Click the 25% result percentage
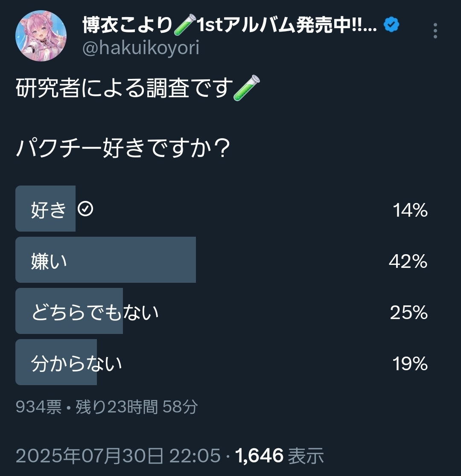 (409, 313)
